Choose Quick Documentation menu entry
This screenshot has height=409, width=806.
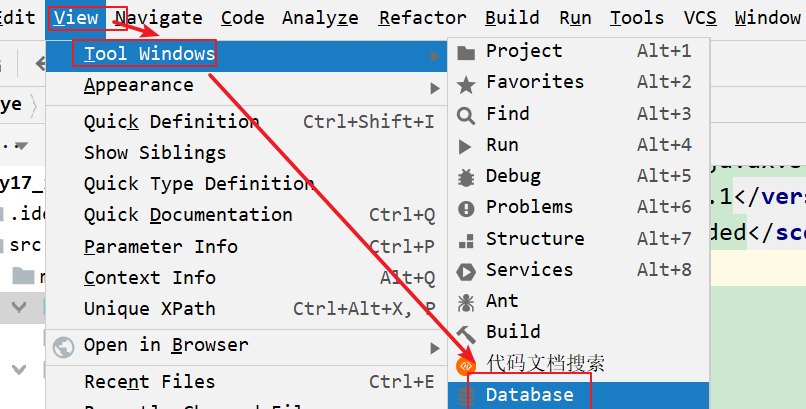188,215
